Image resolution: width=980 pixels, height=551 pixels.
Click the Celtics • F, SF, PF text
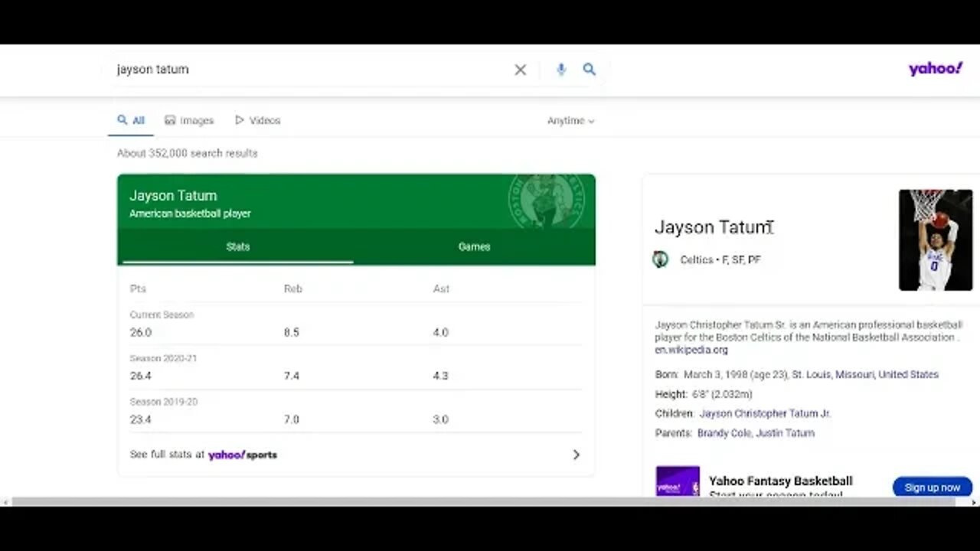[x=720, y=259]
